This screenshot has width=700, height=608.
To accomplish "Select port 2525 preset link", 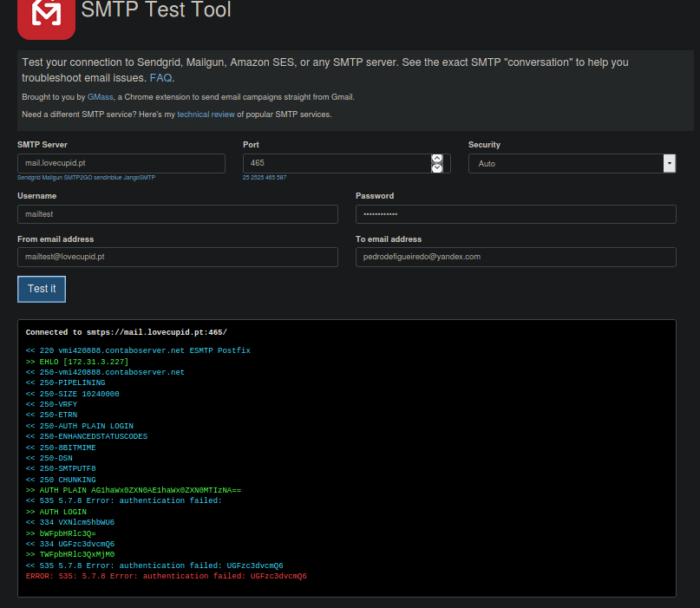I will [257, 178].
